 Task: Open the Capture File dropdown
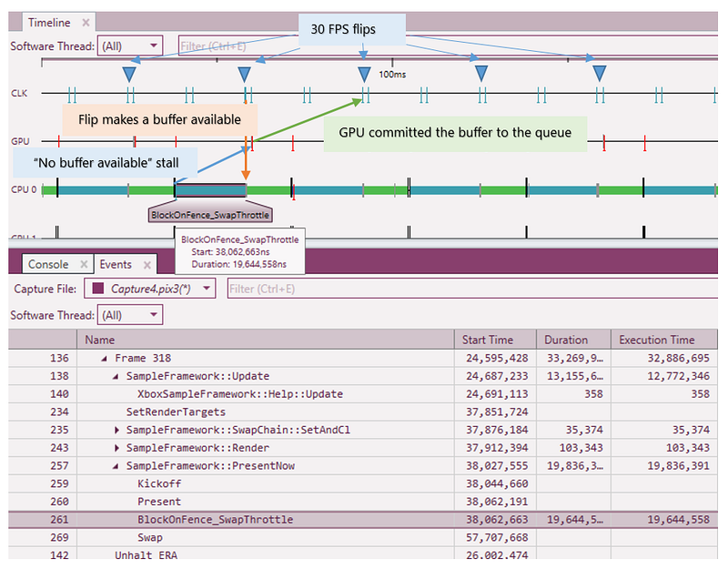(x=150, y=289)
